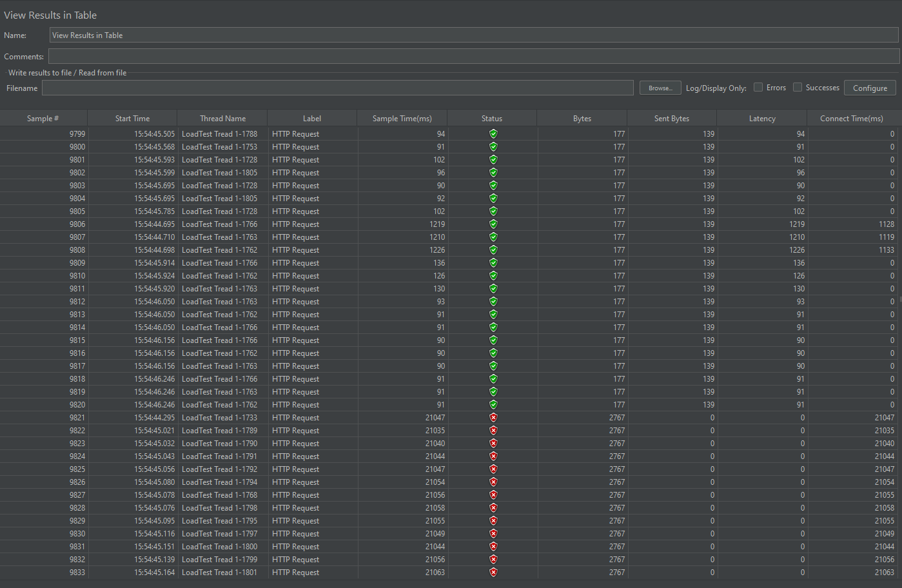
Task: Focus the Comments text field
Action: click(473, 57)
